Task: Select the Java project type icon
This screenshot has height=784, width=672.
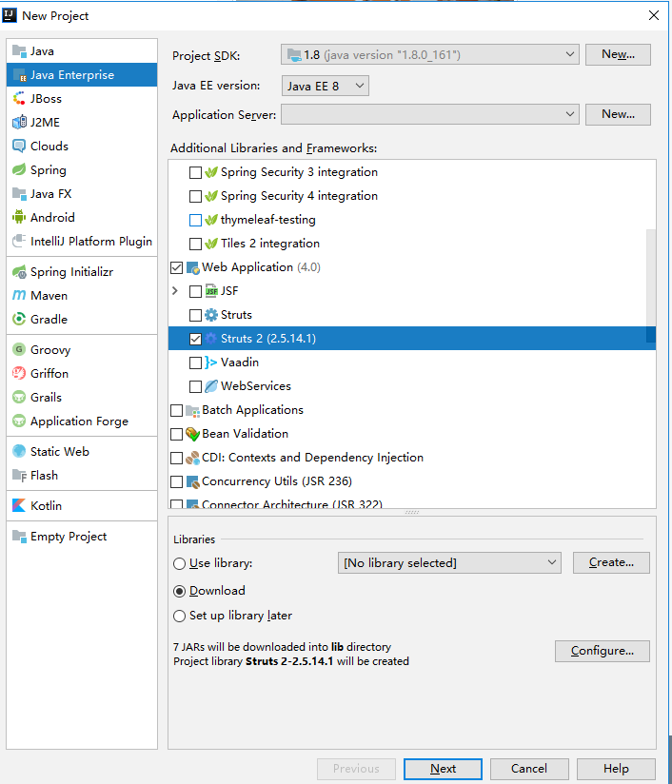Action: pos(19,51)
